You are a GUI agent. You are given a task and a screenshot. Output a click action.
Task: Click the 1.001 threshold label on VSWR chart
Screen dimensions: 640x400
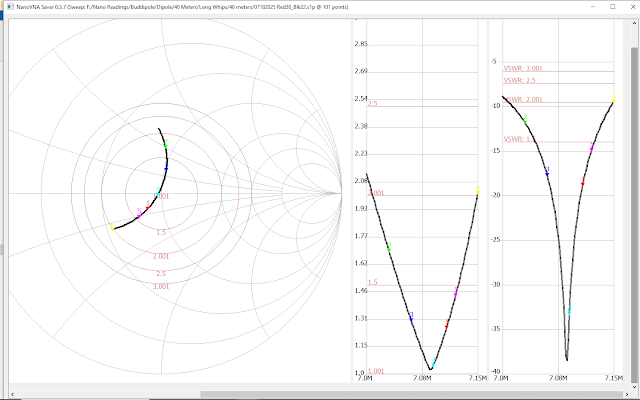[376, 371]
